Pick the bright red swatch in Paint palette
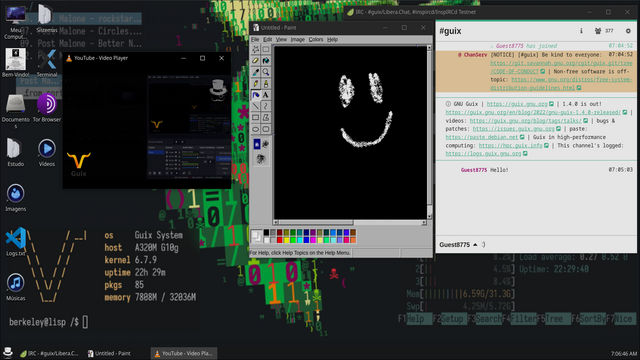This screenshot has height=360, width=640. (280, 240)
